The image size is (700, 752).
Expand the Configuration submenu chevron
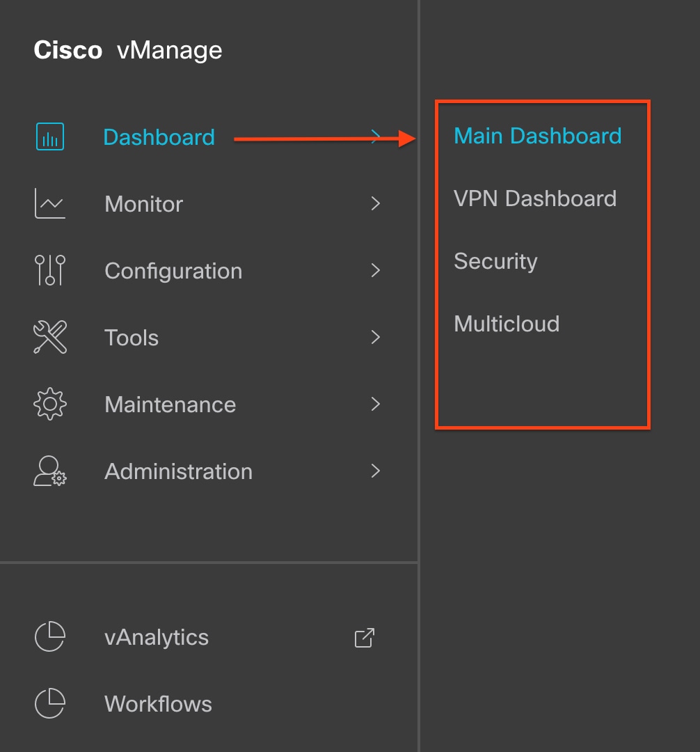pos(376,270)
